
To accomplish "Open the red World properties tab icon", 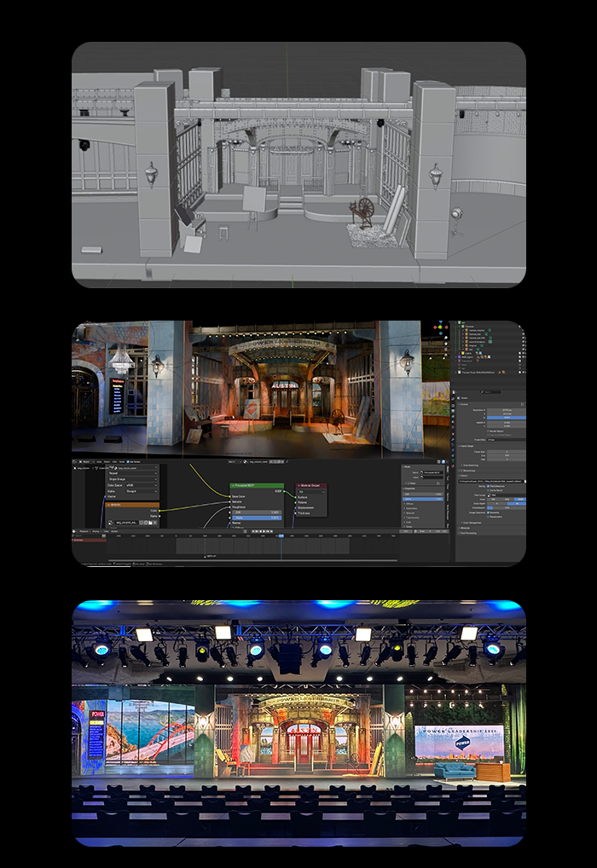I will [453, 427].
